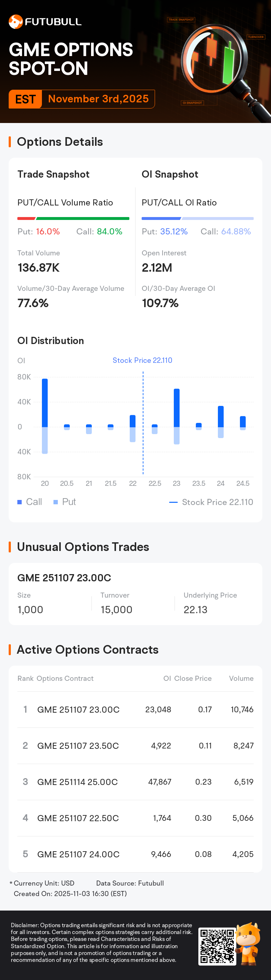Click the call OI bar at strike 20
271x980 pixels.
[x=45, y=403]
